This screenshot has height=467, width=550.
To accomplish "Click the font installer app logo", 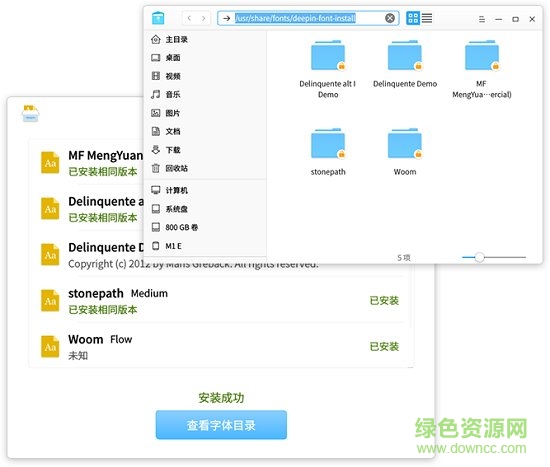I will (x=31, y=113).
